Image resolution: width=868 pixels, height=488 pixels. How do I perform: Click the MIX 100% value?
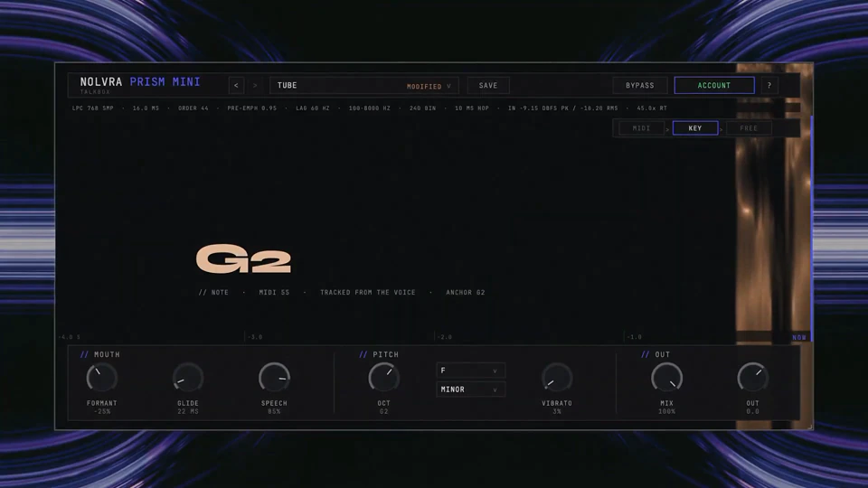tap(666, 412)
